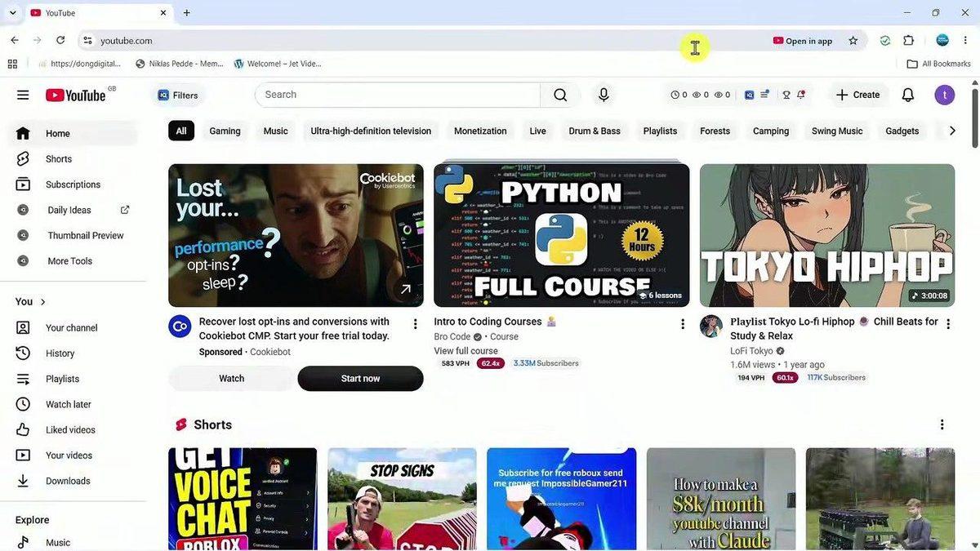The width and height of the screenshot is (980, 551).
Task: Open YouTube notifications bell
Action: (907, 95)
